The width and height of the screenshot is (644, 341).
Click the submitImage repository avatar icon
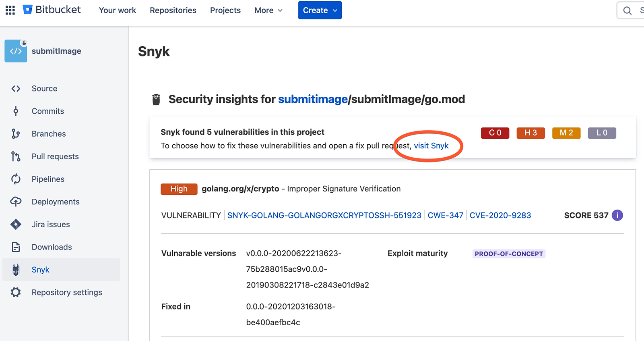pos(16,51)
